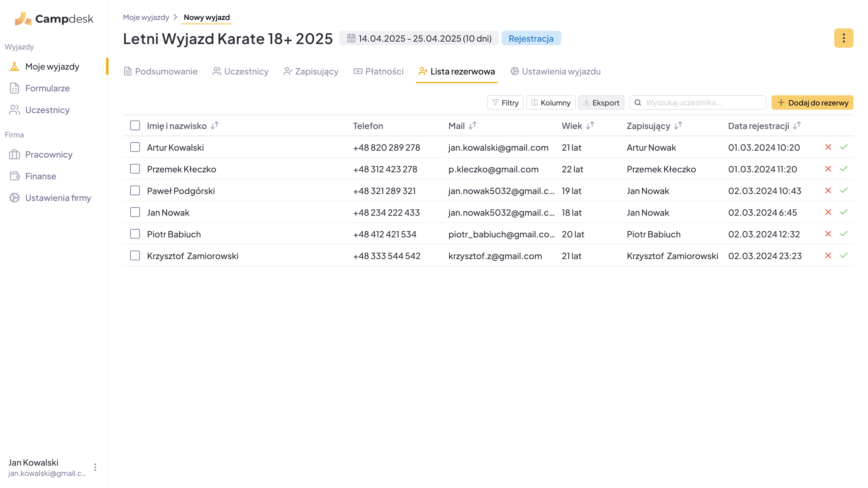Click the yellow three-dot trip options button
This screenshot has height=488, width=868.
pyautogui.click(x=843, y=38)
